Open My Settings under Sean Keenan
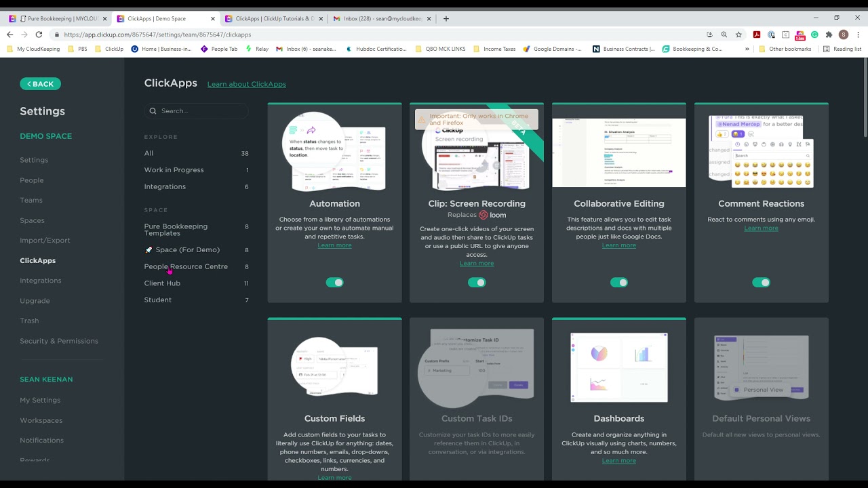 pos(40,400)
